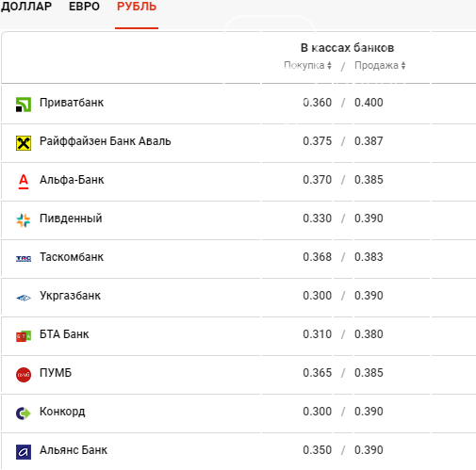Click the Альянс Банк dark blue logo
This screenshot has height=470, width=476.
pos(24,452)
